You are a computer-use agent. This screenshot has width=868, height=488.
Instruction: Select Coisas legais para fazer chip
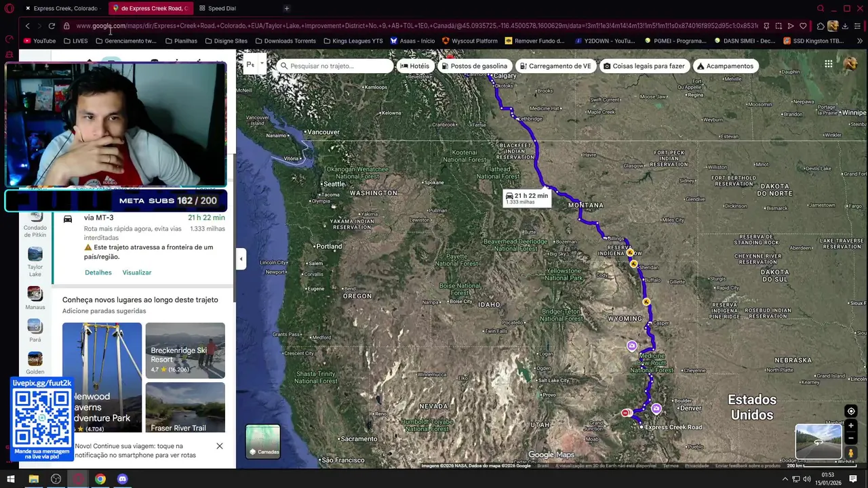click(644, 66)
